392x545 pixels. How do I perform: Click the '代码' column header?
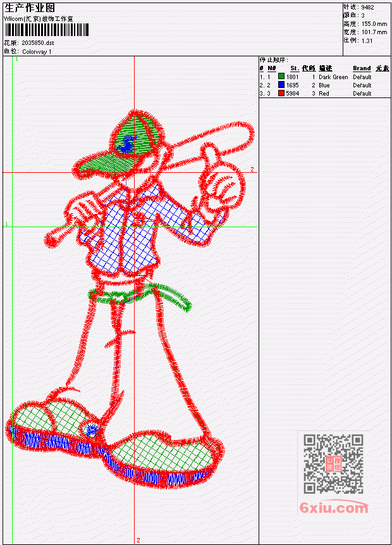pos(309,68)
